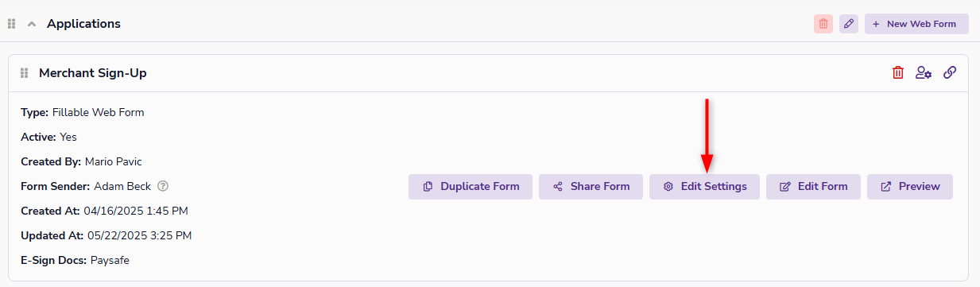The width and height of the screenshot is (980, 287).
Task: Click the Paysafe E-Sign document name
Action: (x=110, y=260)
